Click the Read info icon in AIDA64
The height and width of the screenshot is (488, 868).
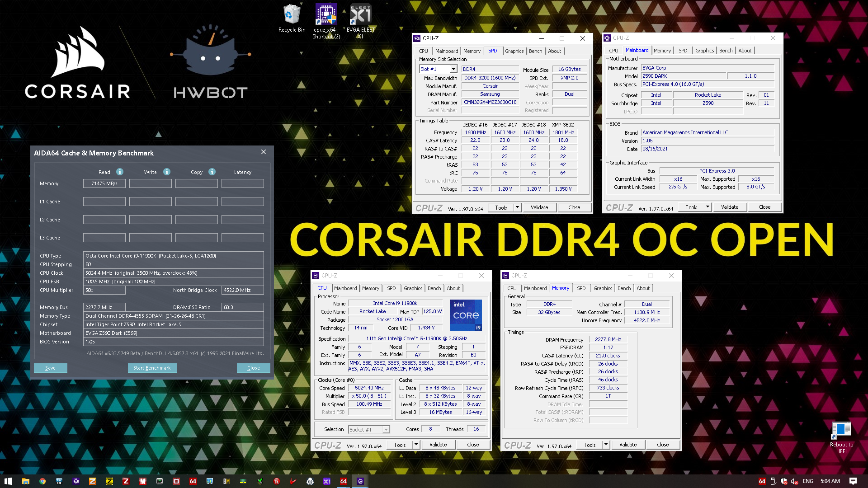tap(120, 172)
